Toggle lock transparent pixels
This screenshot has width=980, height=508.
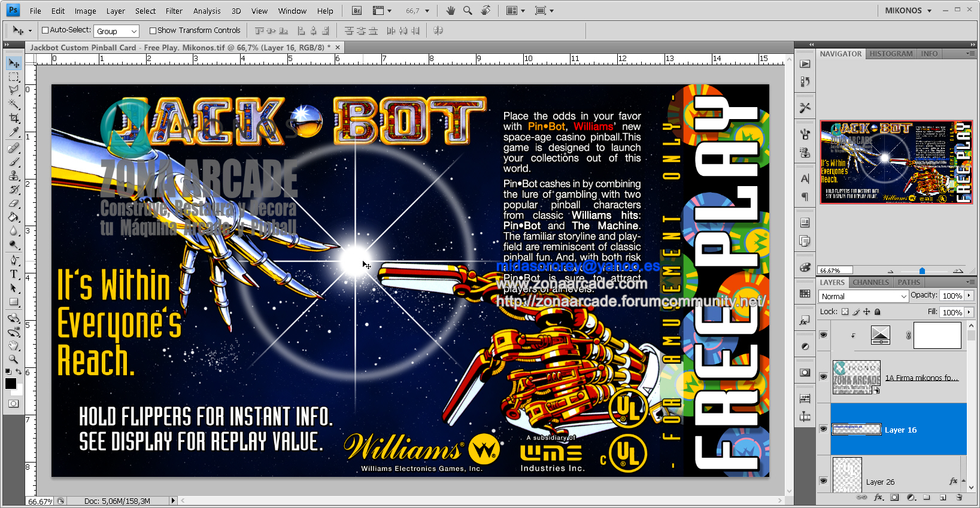pos(845,312)
